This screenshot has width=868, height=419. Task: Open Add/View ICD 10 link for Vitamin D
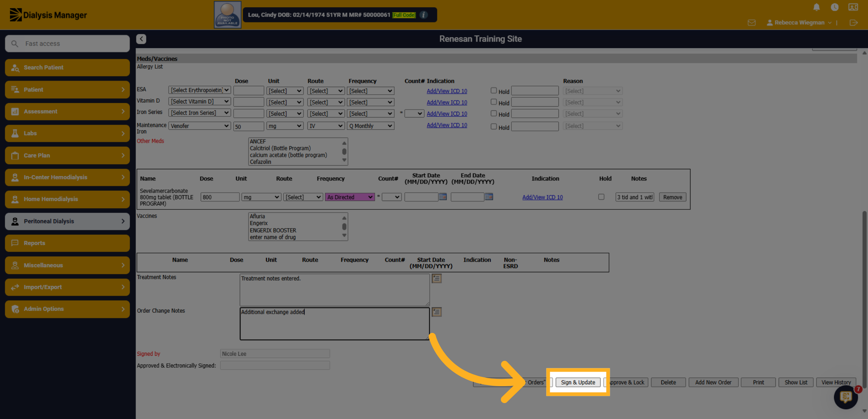(447, 102)
